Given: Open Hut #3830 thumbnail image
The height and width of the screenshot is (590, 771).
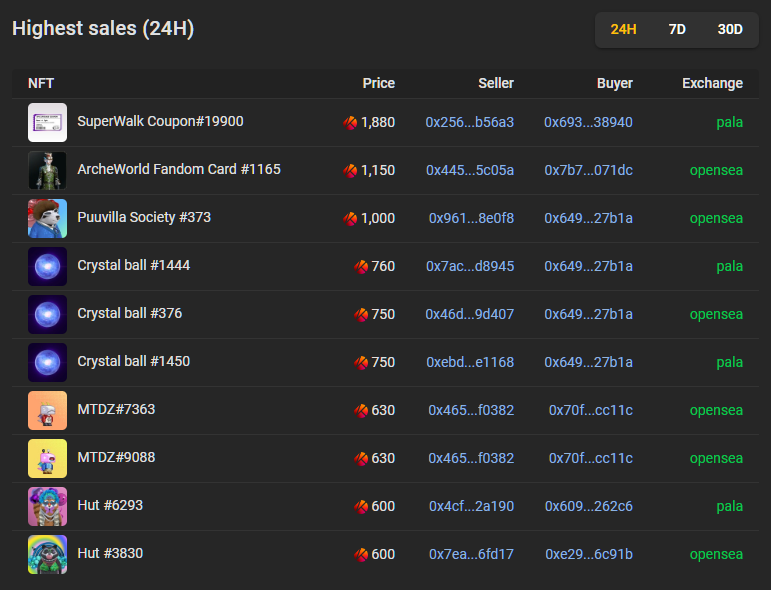Looking at the screenshot, I should pos(47,555).
